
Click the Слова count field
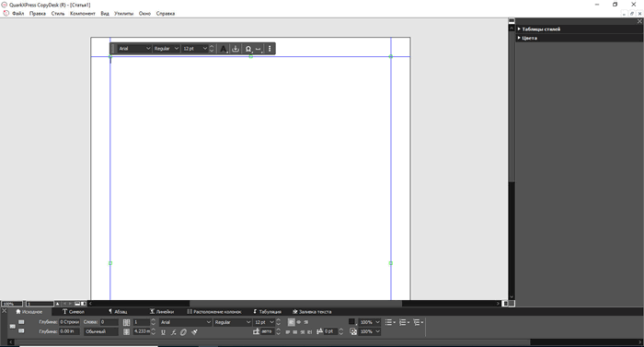(109, 322)
